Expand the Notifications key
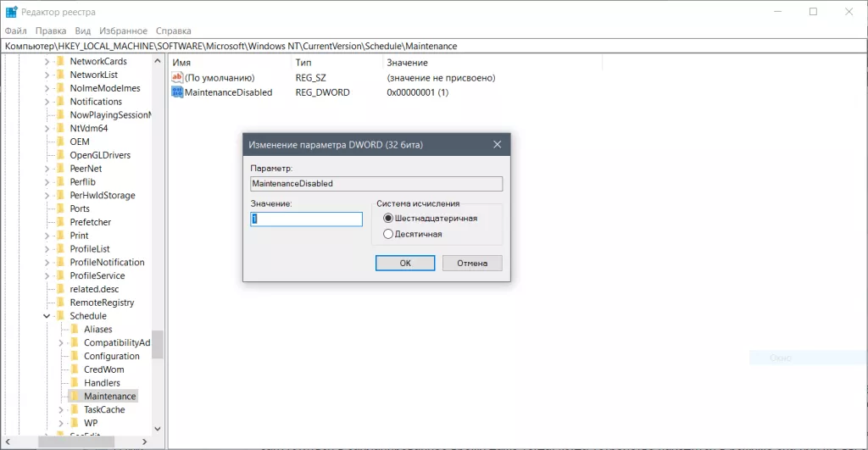 point(47,102)
